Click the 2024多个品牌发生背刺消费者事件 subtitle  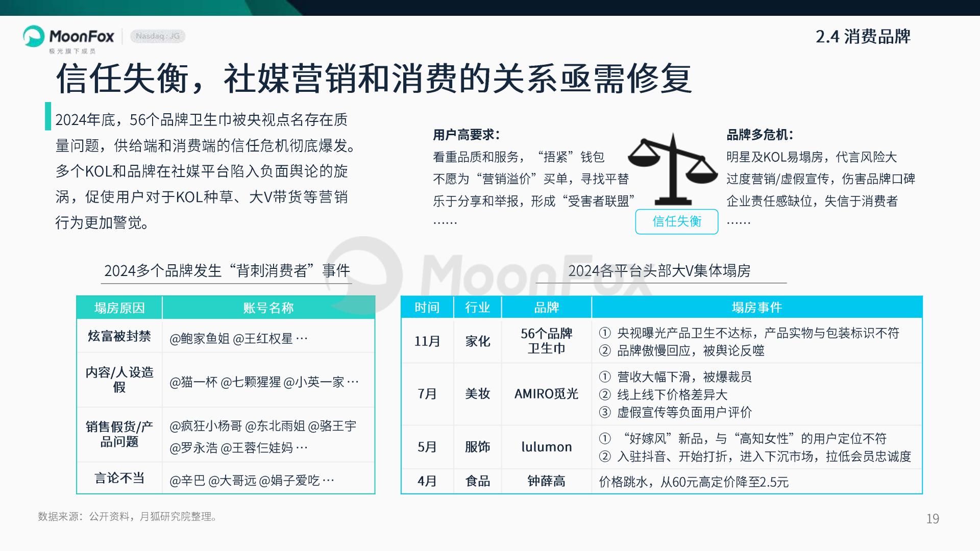(x=227, y=270)
